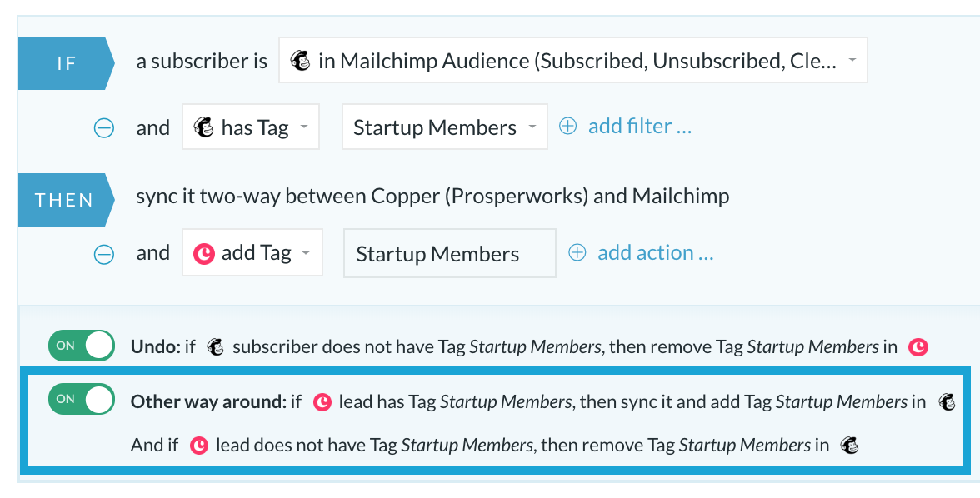Open the has Tag condition dropdown
Screen dimensions: 980x498
pyautogui.click(x=251, y=127)
